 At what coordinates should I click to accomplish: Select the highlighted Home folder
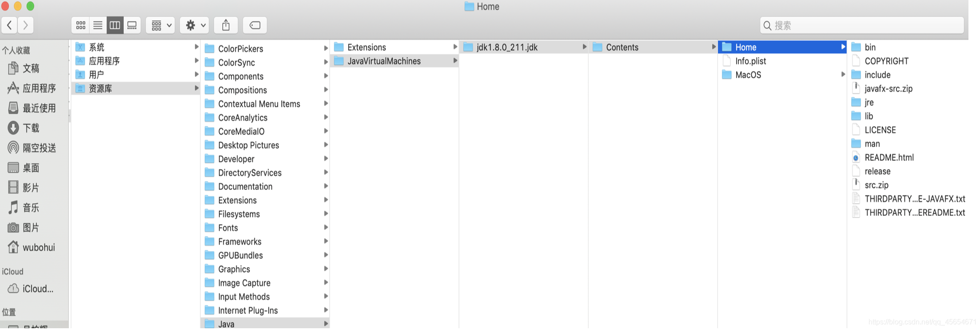coord(782,47)
